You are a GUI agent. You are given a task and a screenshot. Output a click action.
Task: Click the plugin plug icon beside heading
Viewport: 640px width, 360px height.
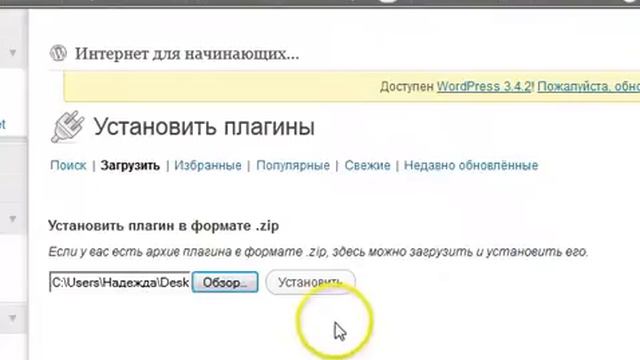coord(67,127)
